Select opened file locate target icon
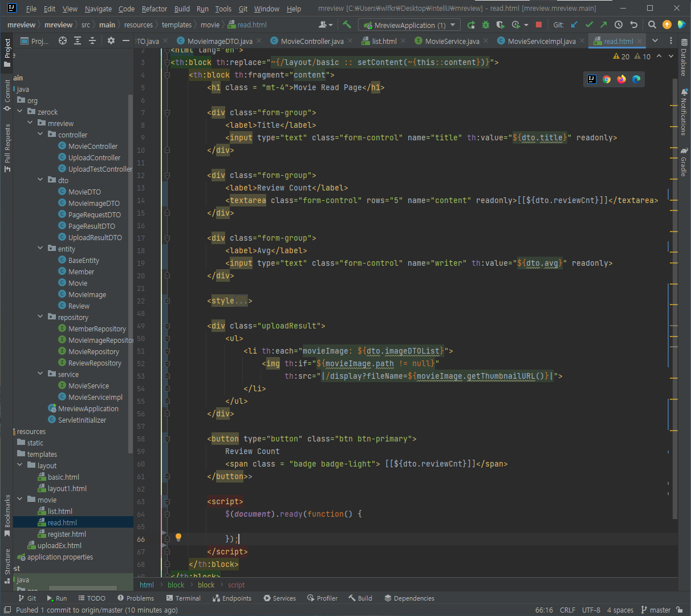Screen dimensions: 691x616 [63, 41]
